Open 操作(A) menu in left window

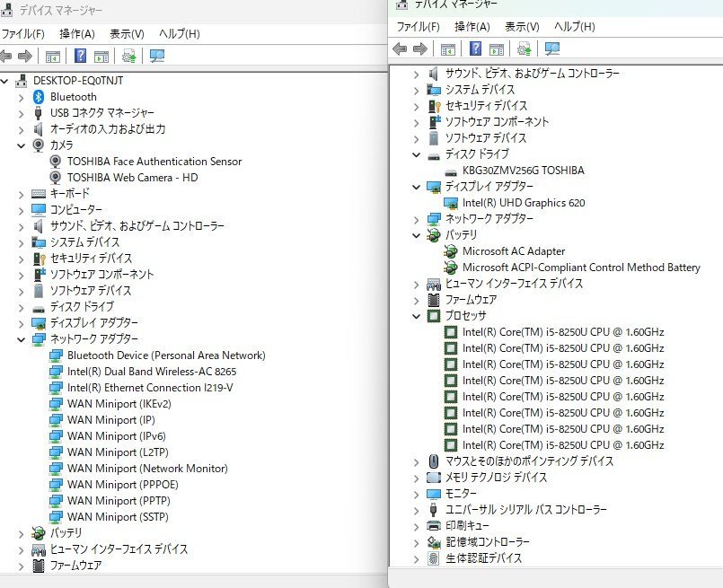77,33
